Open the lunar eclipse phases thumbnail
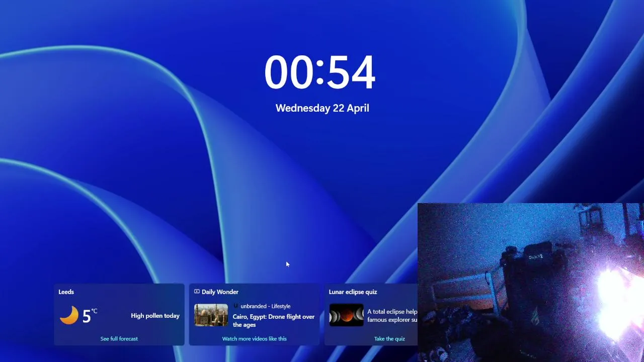Image resolution: width=644 pixels, height=362 pixels. (x=346, y=315)
